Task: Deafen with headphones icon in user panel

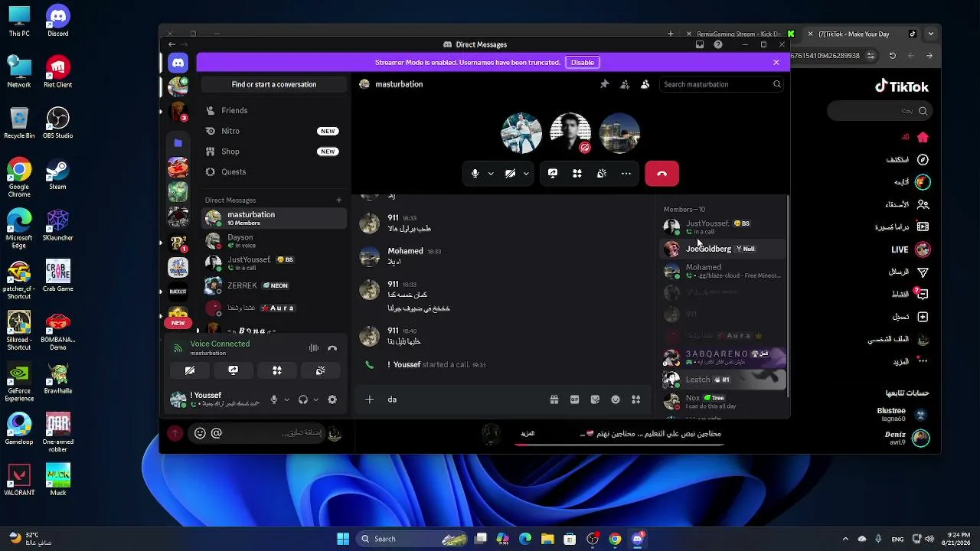Action: pos(303,399)
